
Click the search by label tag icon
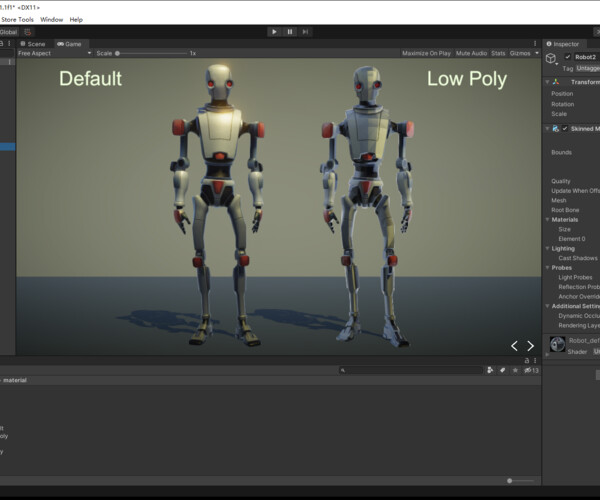503,370
